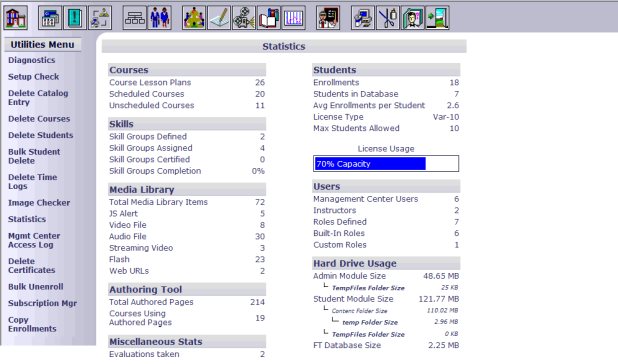618x364 pixels.
Task: Click the open books library icon
Action: pyautogui.click(x=269, y=18)
